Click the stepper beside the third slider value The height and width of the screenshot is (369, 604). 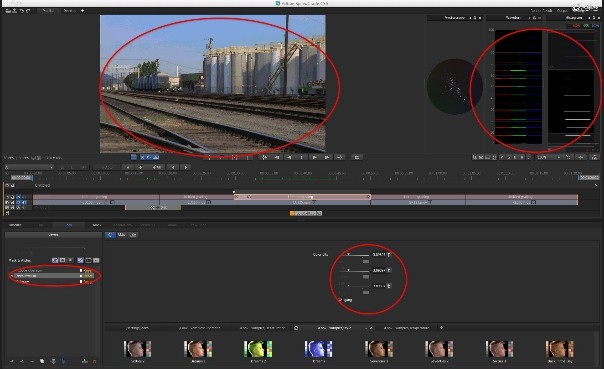pyautogui.click(x=389, y=286)
